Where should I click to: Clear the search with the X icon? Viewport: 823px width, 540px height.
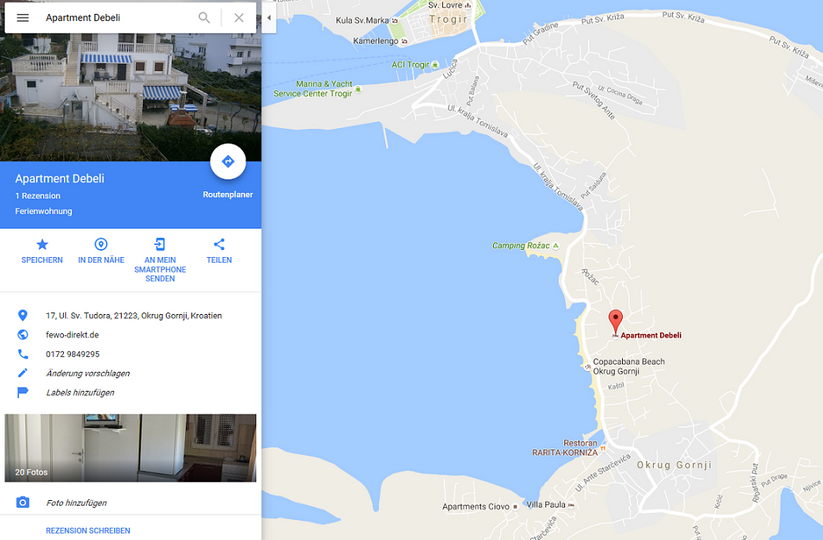[x=239, y=18]
